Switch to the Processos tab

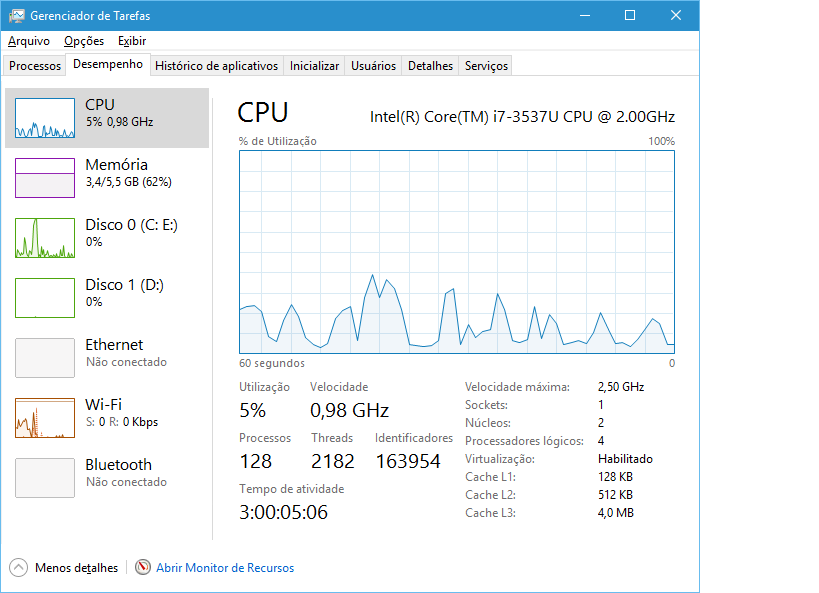(35, 66)
